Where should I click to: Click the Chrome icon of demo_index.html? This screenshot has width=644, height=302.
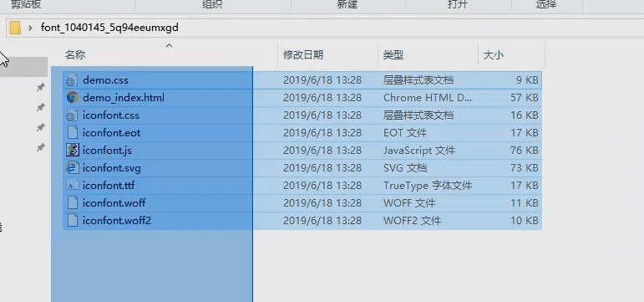[73, 98]
